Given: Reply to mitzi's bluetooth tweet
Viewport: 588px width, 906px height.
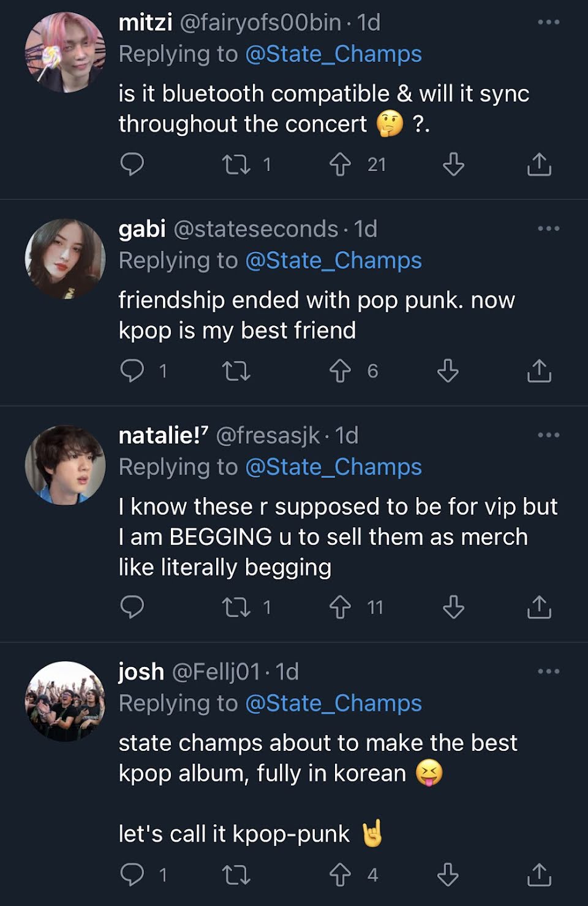Looking at the screenshot, I should 132,164.
